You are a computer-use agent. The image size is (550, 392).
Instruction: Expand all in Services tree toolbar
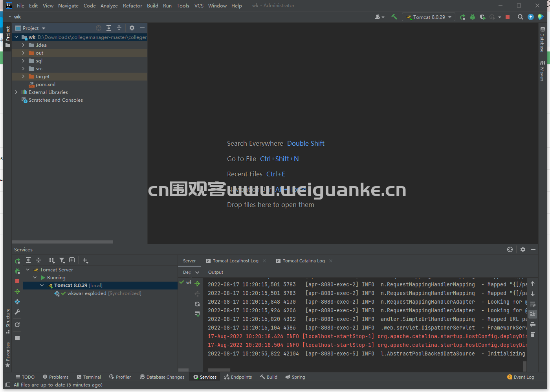[28, 260]
